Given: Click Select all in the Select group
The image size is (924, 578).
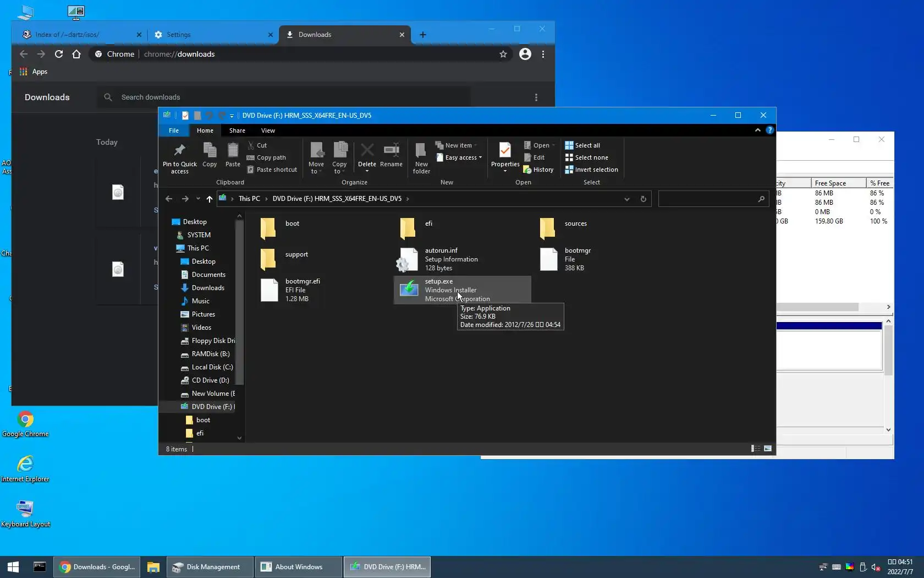Looking at the screenshot, I should [x=582, y=145].
